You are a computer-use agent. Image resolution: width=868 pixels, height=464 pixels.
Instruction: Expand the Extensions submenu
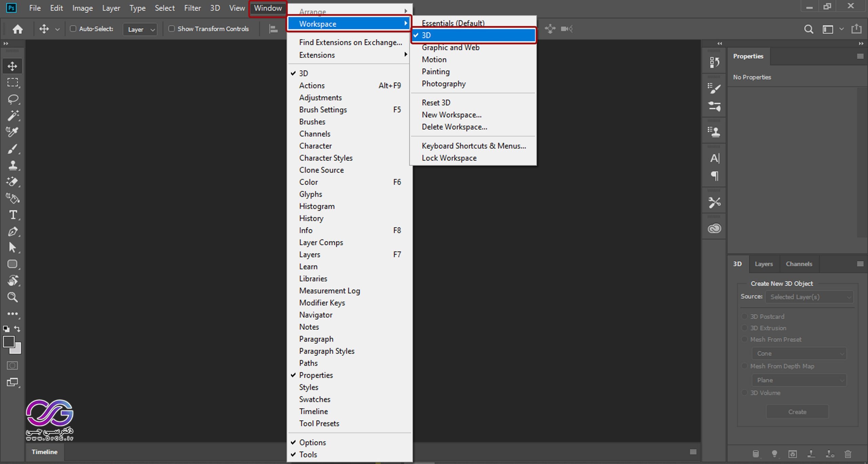point(349,55)
